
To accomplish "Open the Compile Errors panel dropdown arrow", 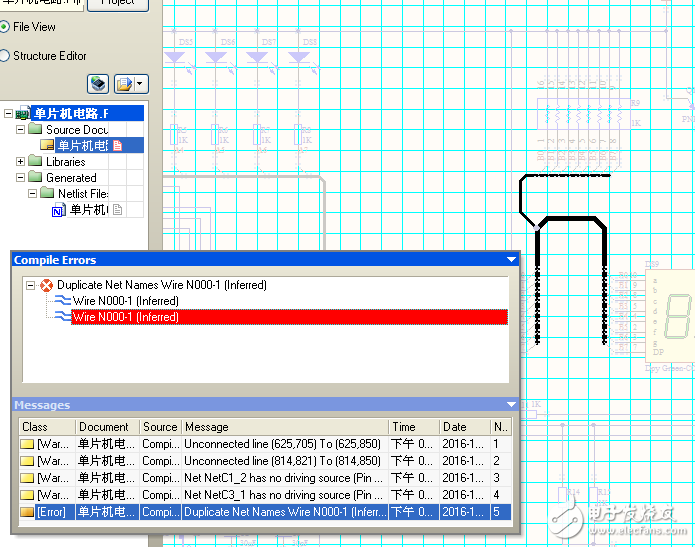I will coord(512,260).
